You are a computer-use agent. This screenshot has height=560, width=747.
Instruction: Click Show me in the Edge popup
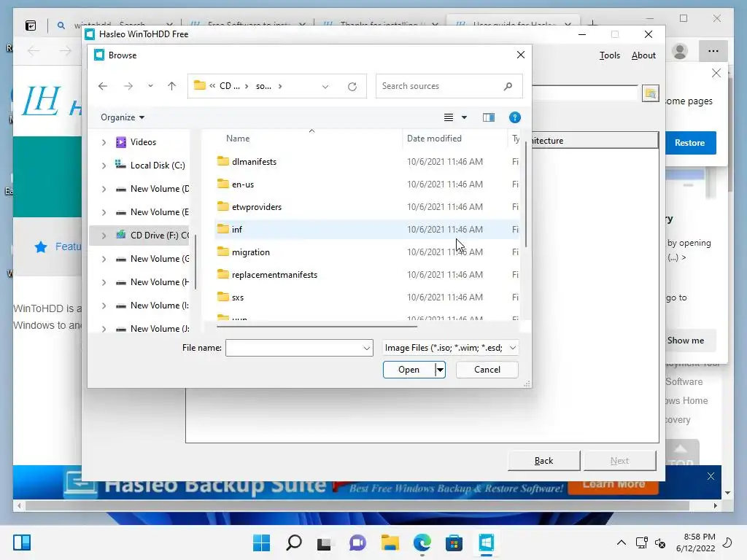pyautogui.click(x=686, y=341)
